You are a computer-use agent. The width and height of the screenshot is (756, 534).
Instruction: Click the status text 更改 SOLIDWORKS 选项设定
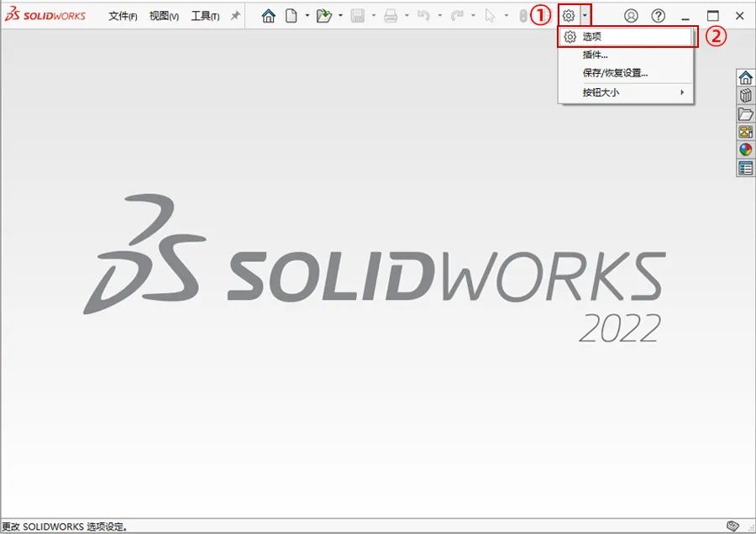[x=65, y=526]
